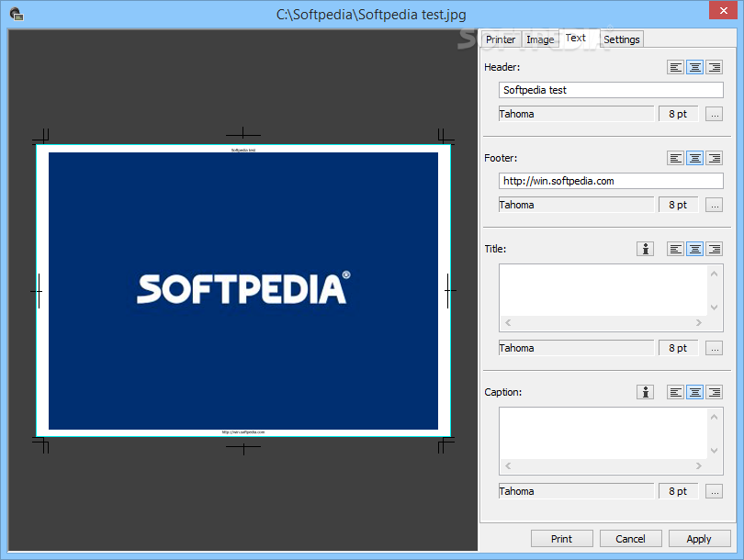Click the Caption 8 pt size field
Image resolution: width=744 pixels, height=560 pixels.
click(x=679, y=491)
